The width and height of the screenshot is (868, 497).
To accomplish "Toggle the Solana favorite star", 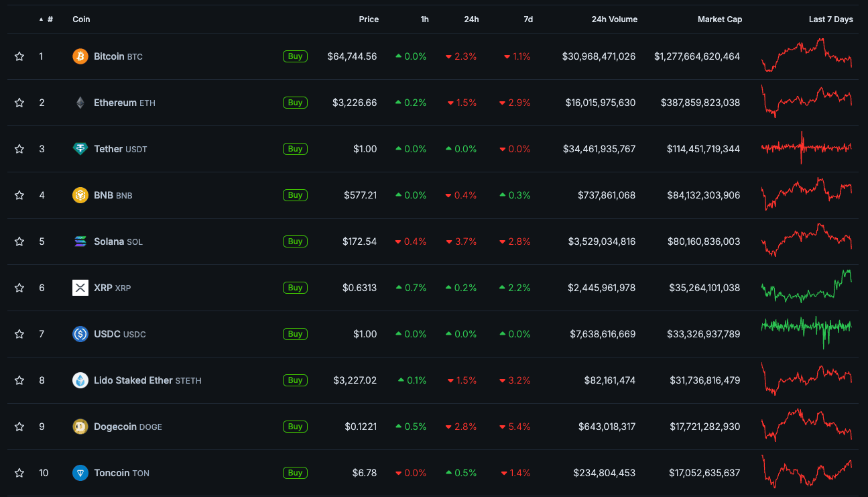I will tap(19, 241).
